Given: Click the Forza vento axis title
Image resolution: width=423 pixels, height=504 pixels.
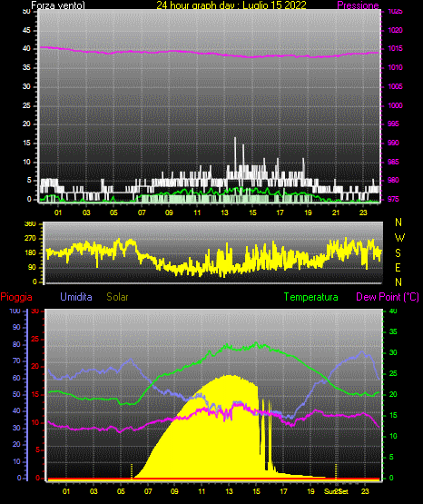Looking at the screenshot, I should pos(58,5).
